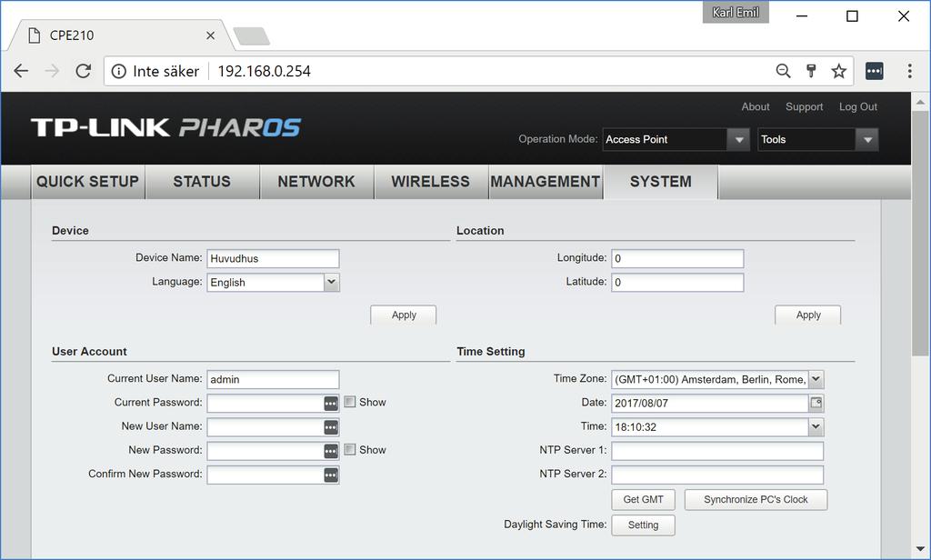Click the Longitude input field

(x=677, y=259)
